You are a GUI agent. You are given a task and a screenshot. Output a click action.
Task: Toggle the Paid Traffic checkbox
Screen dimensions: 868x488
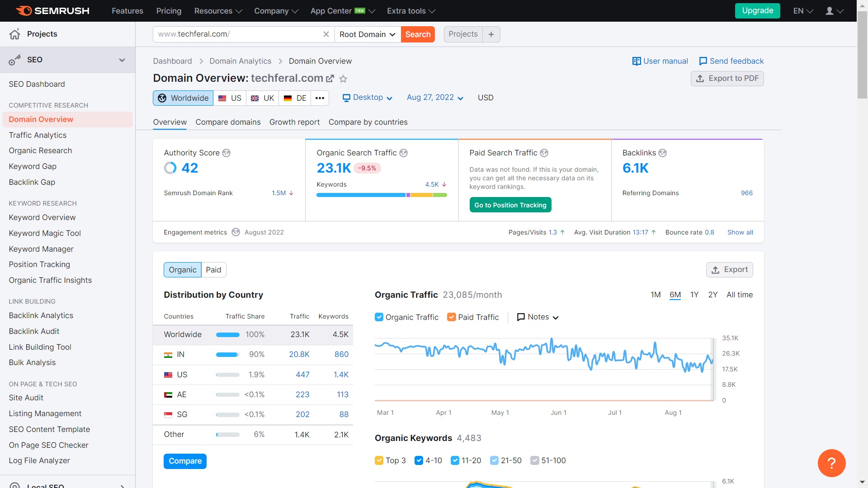point(451,317)
